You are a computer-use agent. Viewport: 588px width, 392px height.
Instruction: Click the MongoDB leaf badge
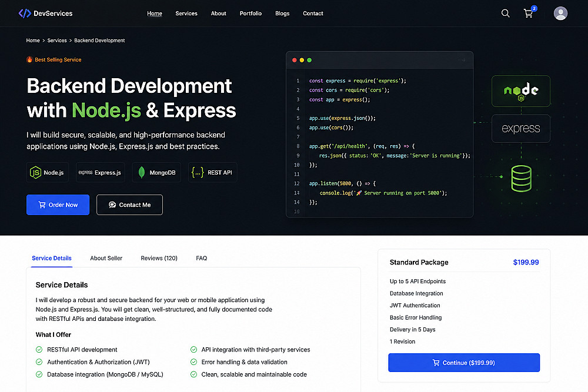[x=156, y=172]
